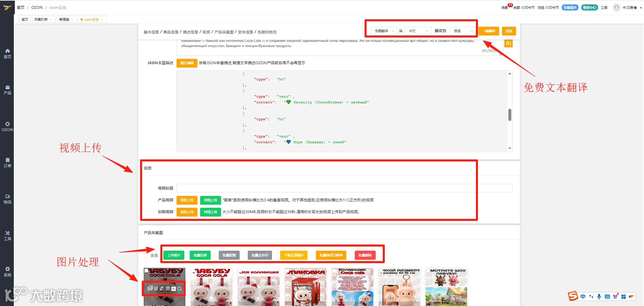Click the Sogou input method S icon
This screenshot has width=644, height=306.
[x=573, y=296]
